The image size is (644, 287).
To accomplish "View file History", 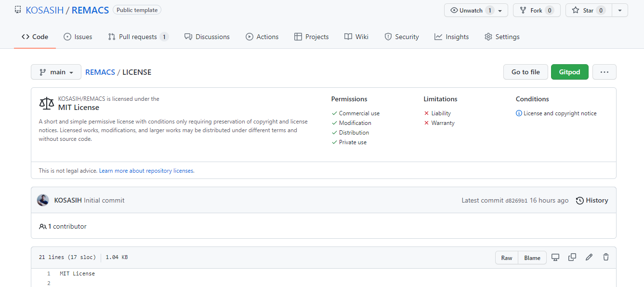I will [x=592, y=200].
